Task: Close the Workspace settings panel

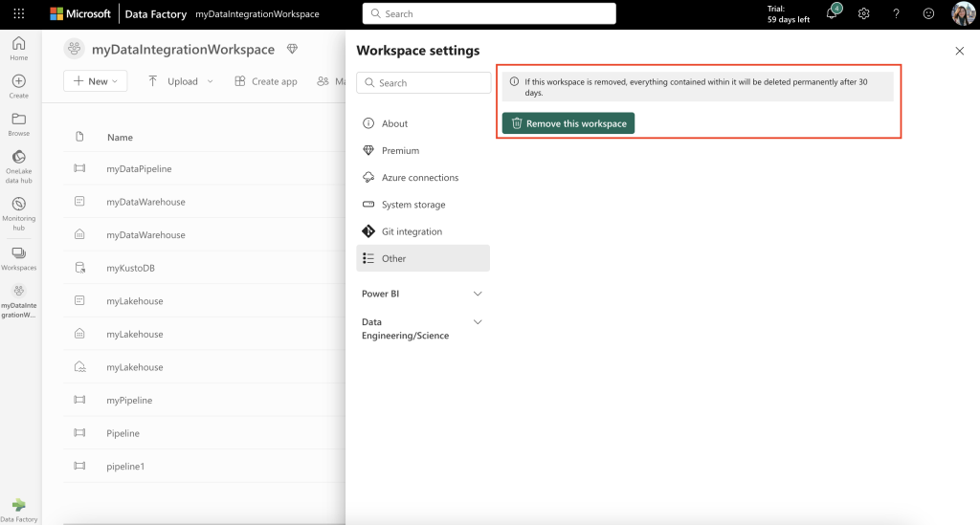Action: pos(959,52)
